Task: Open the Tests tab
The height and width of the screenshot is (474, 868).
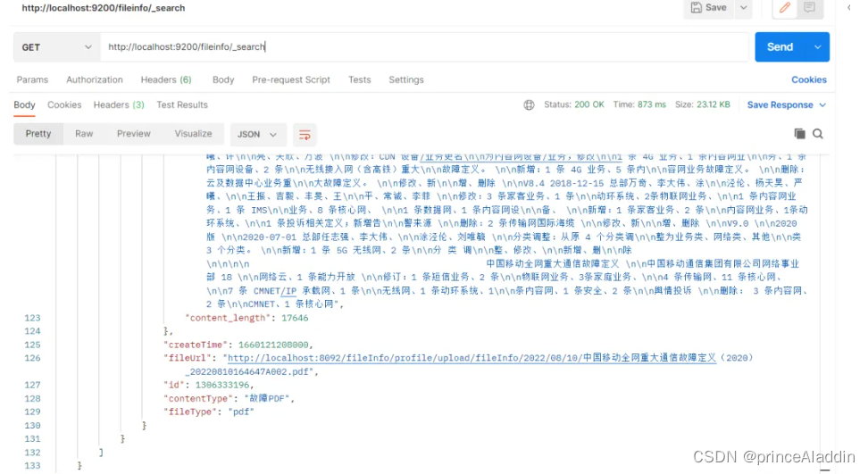Action: coord(359,79)
